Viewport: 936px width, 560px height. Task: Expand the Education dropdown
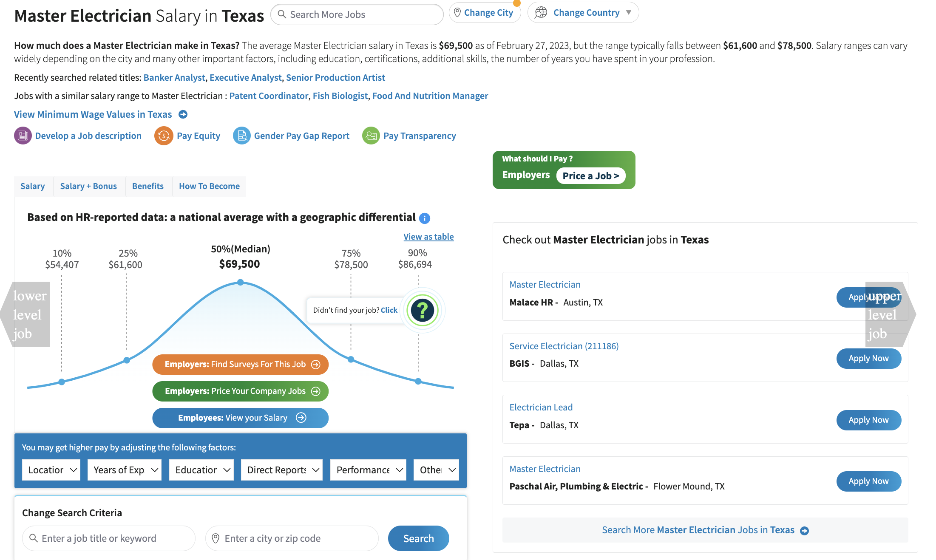pyautogui.click(x=201, y=470)
